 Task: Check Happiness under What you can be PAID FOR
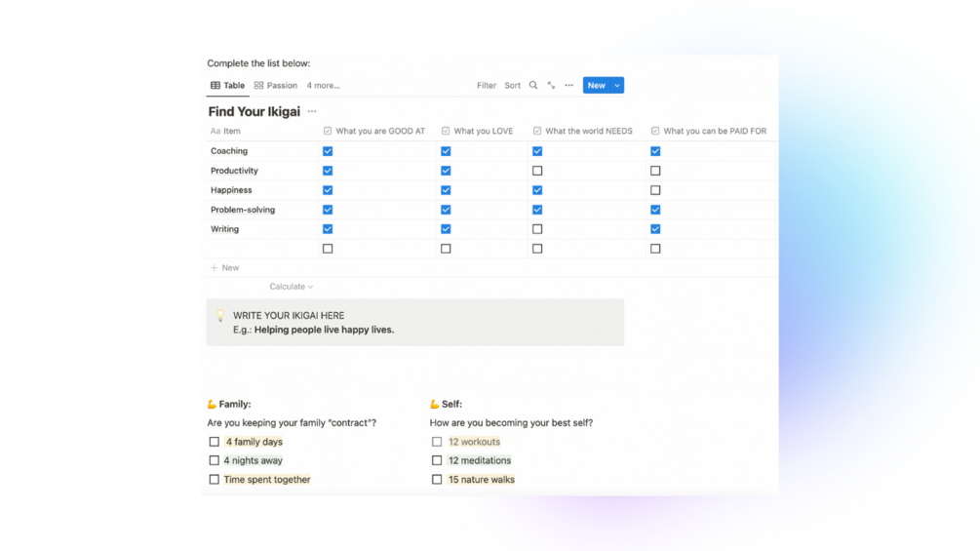point(655,190)
